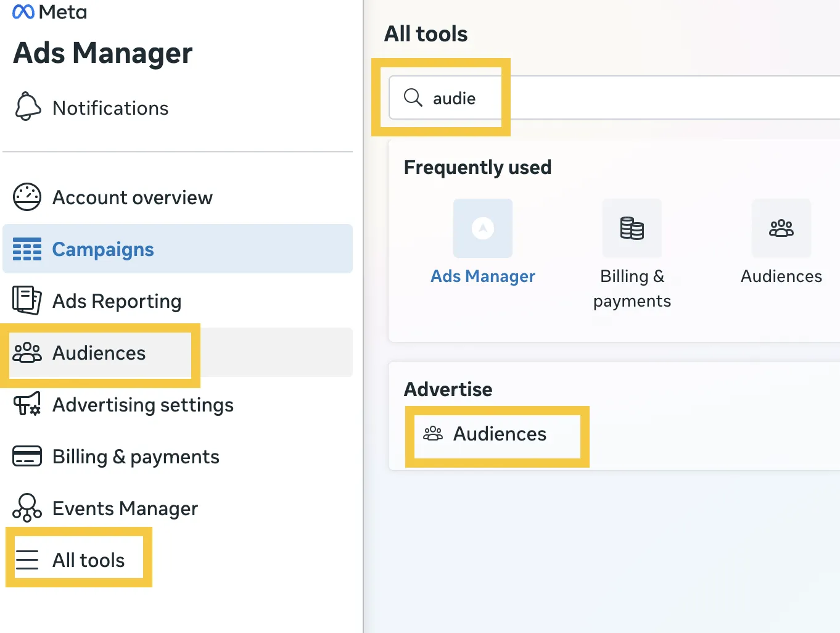Screen dimensions: 840x633
Task: Click the Audiences people icon in sidebar
Action: [27, 352]
